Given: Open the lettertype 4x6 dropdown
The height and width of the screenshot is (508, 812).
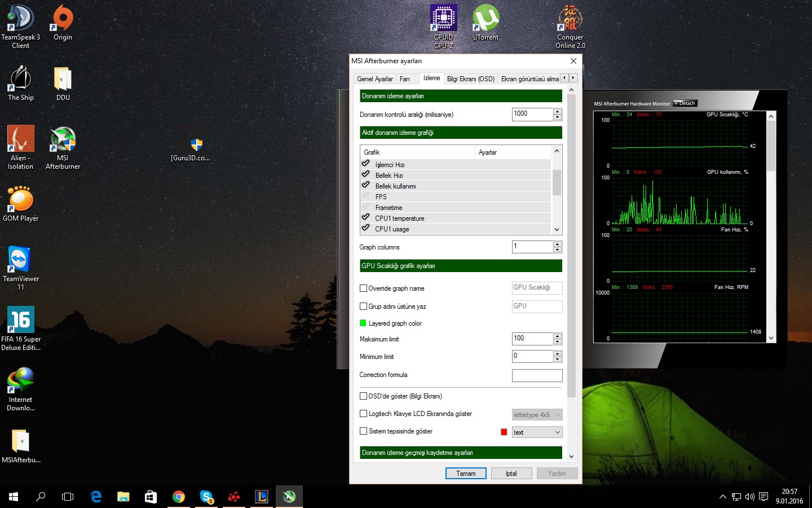Looking at the screenshot, I should tap(537, 415).
